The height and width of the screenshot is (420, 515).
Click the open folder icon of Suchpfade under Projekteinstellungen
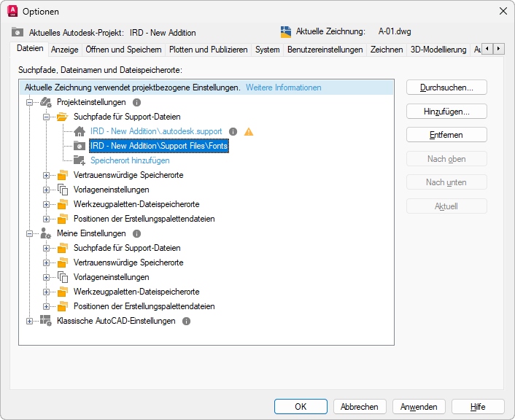pos(63,117)
